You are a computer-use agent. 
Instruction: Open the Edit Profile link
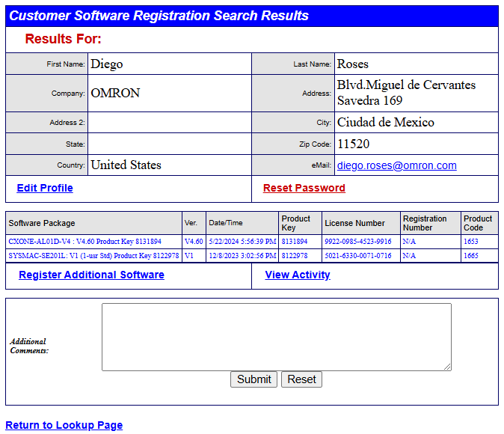point(45,188)
